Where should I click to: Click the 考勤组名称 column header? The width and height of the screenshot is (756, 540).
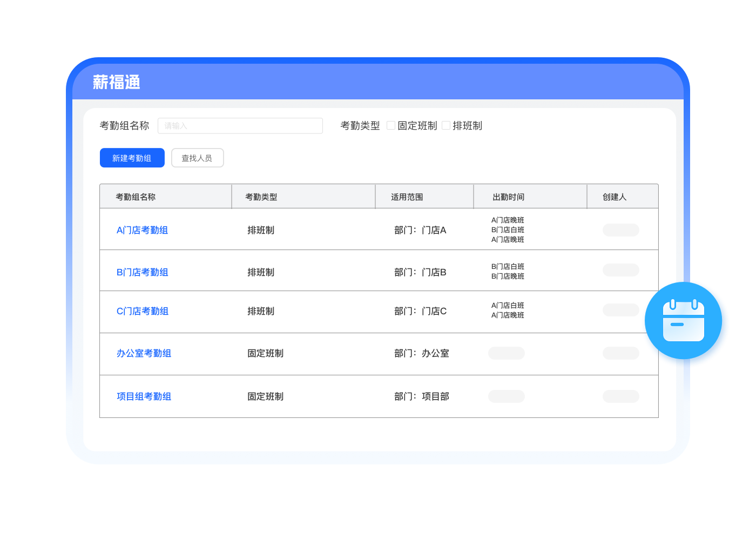(136, 197)
